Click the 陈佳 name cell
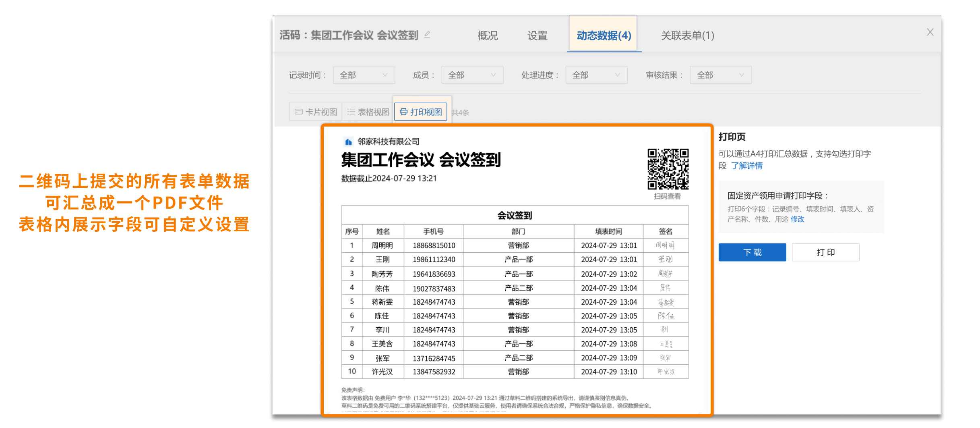This screenshot has width=980, height=428. pos(382,316)
